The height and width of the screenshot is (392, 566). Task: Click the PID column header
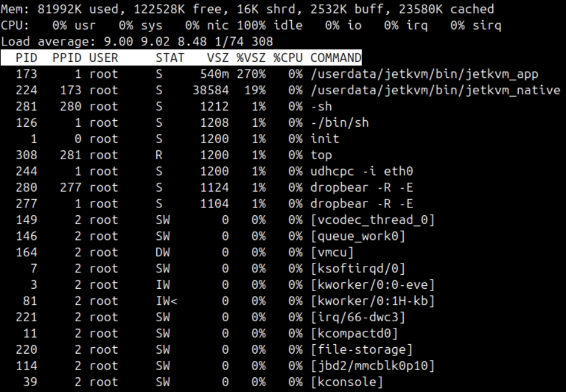coord(26,58)
